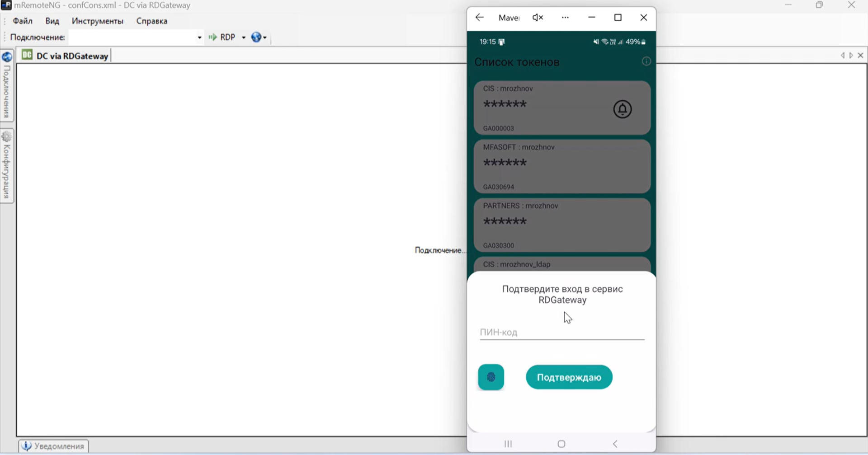Open info icon next to Список токенов
This screenshot has height=455, width=868.
coord(646,61)
